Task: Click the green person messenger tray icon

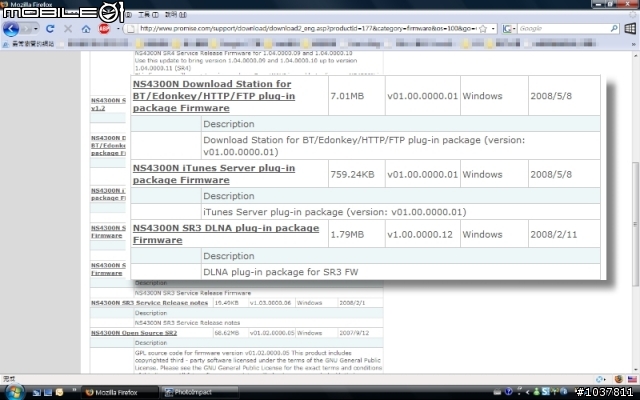Action: pos(537,392)
